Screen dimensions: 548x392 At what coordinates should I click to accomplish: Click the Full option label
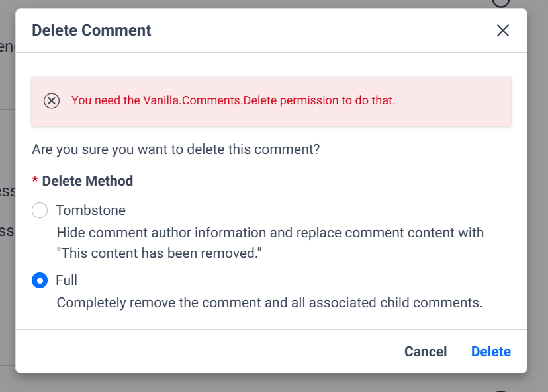pos(67,280)
